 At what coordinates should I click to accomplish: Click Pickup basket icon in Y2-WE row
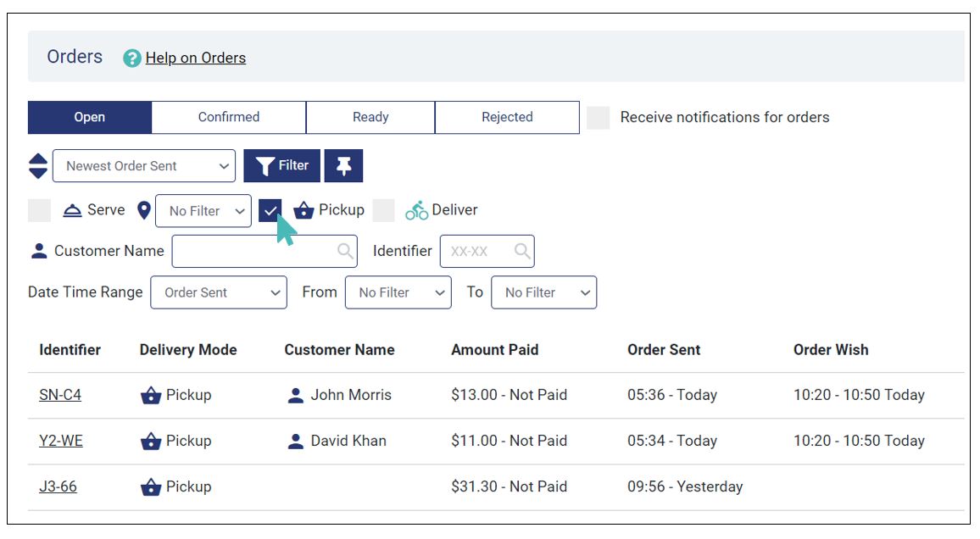pos(151,441)
